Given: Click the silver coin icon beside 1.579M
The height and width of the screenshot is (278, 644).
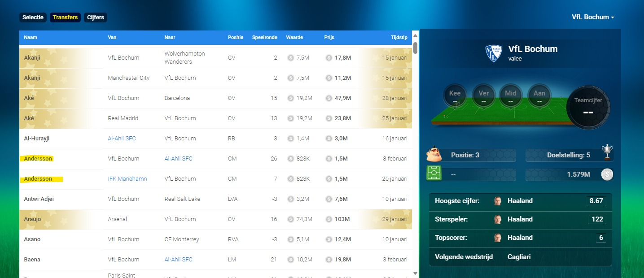Looking at the screenshot, I should (607, 174).
